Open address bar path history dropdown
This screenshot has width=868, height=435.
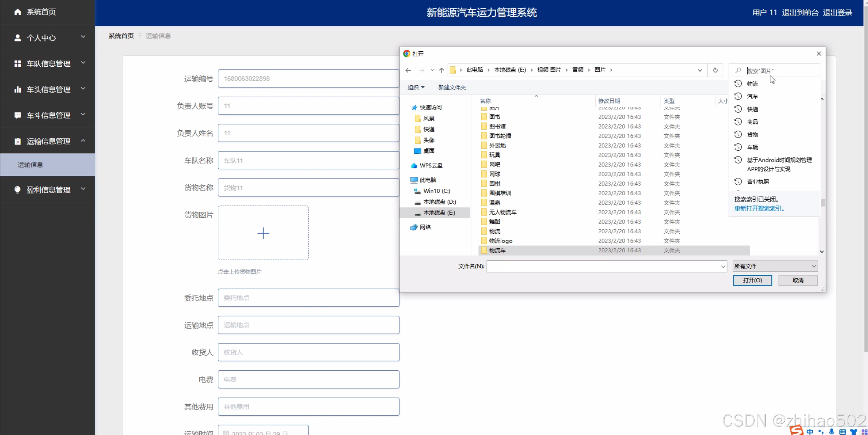pos(700,70)
